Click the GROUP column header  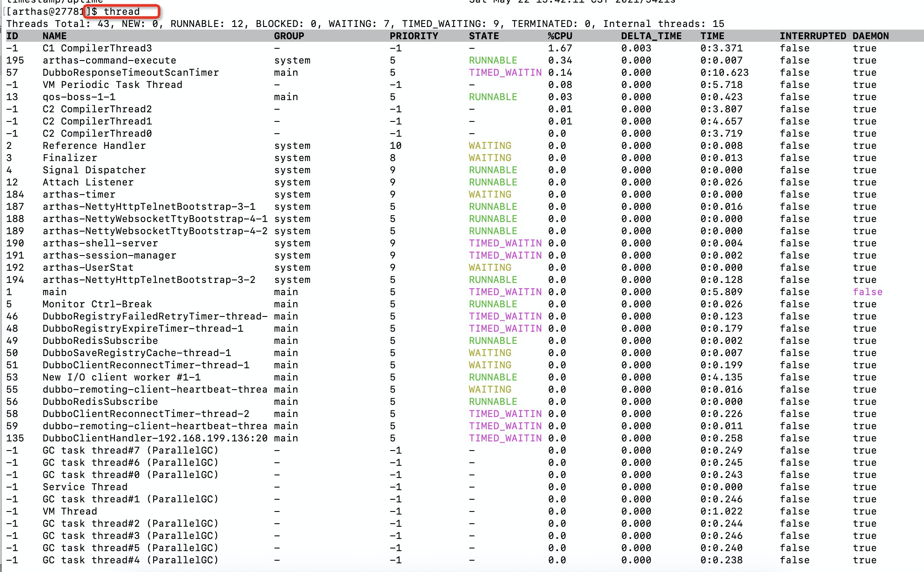tap(289, 36)
